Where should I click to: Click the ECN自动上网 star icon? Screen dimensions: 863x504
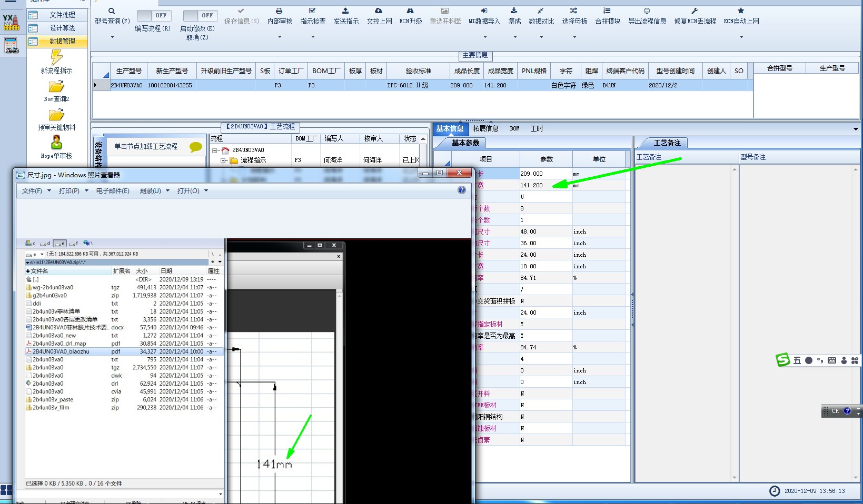pyautogui.click(x=741, y=11)
